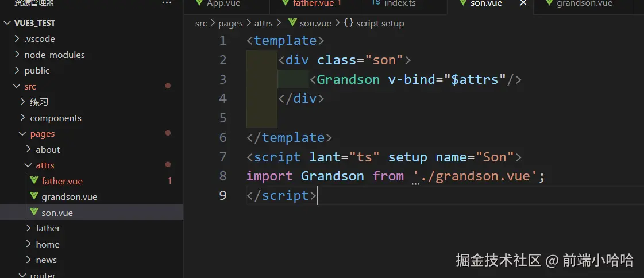This screenshot has width=644, height=278.
Task: Click the modified dot beside the attrs folder
Action: tap(168, 165)
